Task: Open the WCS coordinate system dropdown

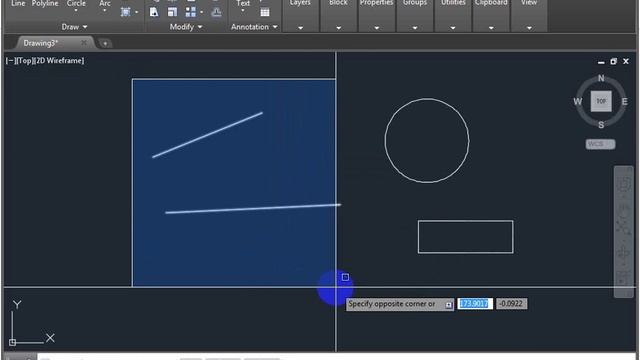Action: (600, 144)
